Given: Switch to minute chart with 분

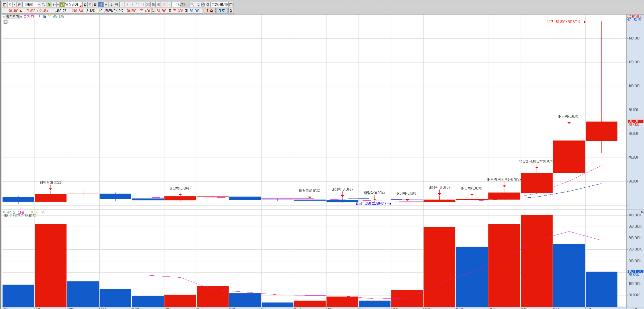Looking at the screenshot, I should click(106, 5).
